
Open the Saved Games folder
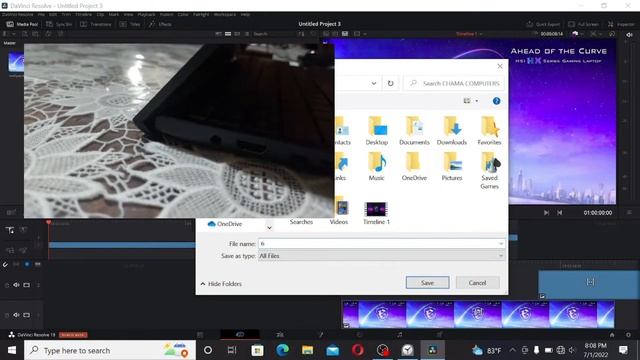[x=489, y=171]
